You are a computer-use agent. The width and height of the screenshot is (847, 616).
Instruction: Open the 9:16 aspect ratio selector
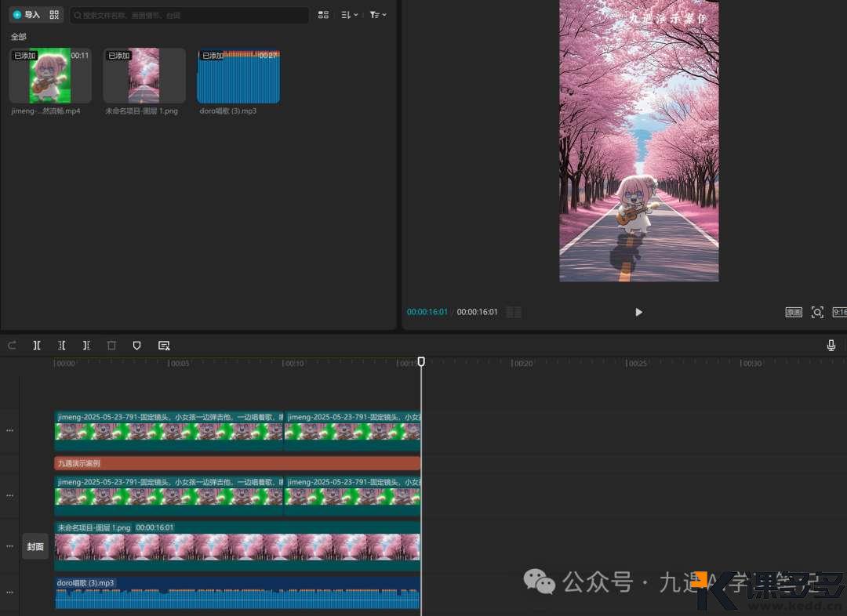pos(839,312)
